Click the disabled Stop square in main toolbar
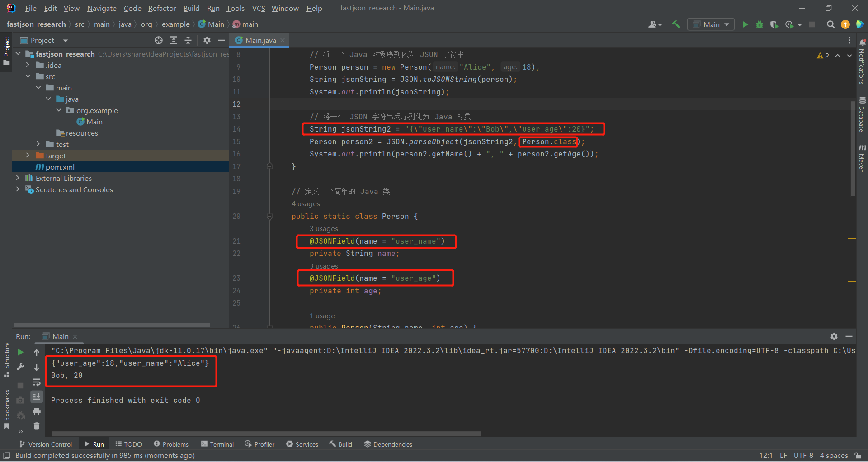This screenshot has width=868, height=462. pos(812,24)
